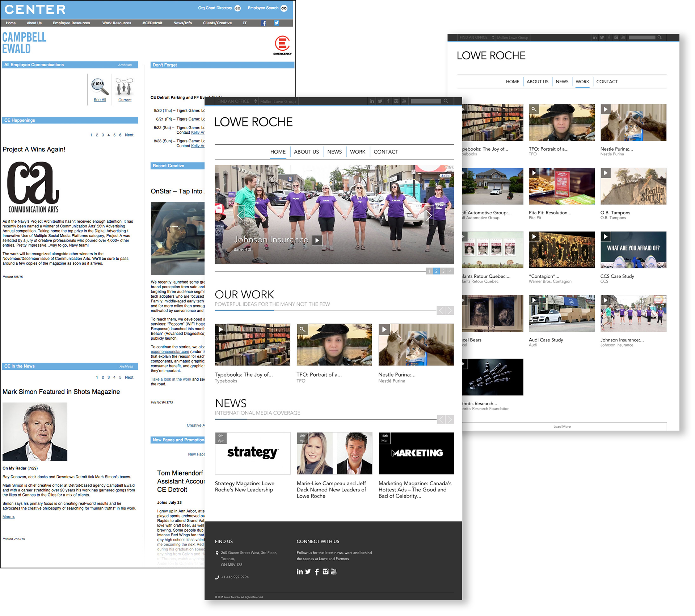Open Find An Office dropdown on Work page
Viewport: 695px width, 616px height.
[477, 37]
